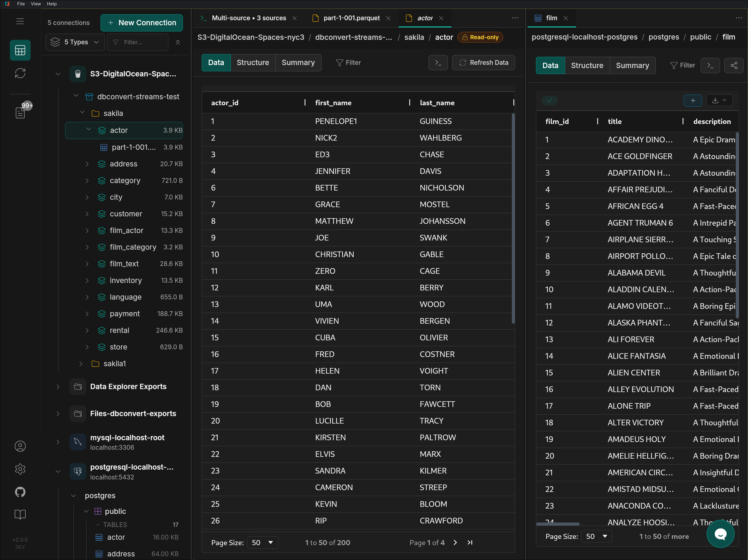The image size is (748, 560).
Task: Click the Refresh Data button
Action: click(483, 62)
